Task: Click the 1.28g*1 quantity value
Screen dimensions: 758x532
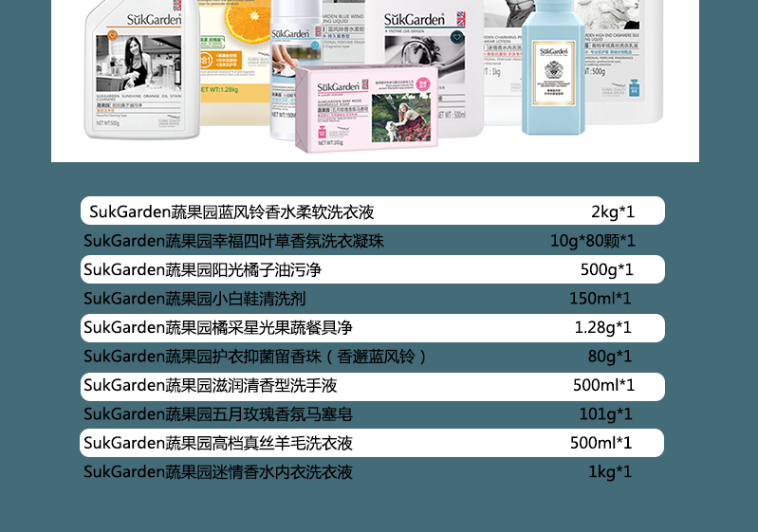Action: pyautogui.click(x=602, y=327)
